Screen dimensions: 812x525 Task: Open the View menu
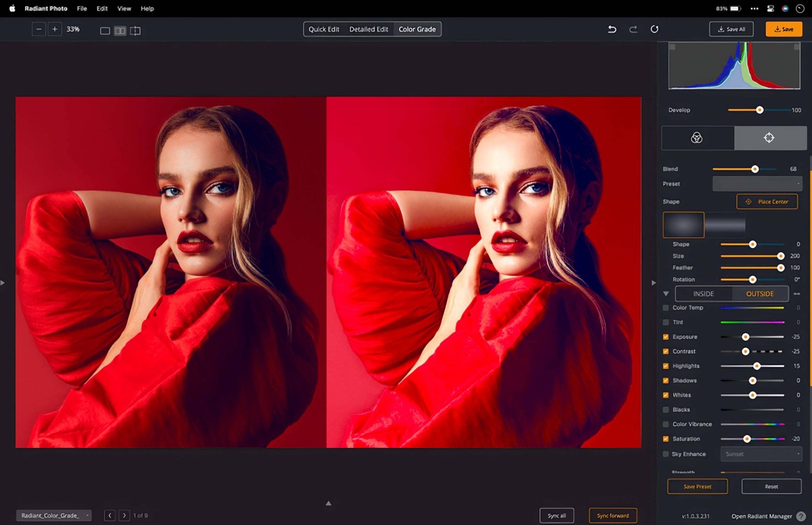[x=124, y=8]
